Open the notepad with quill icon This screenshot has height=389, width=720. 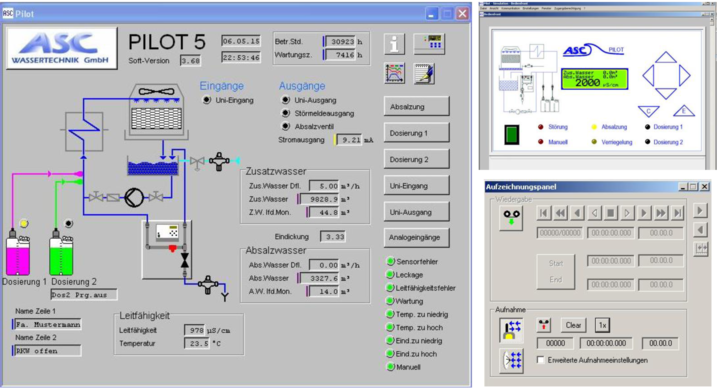click(424, 73)
